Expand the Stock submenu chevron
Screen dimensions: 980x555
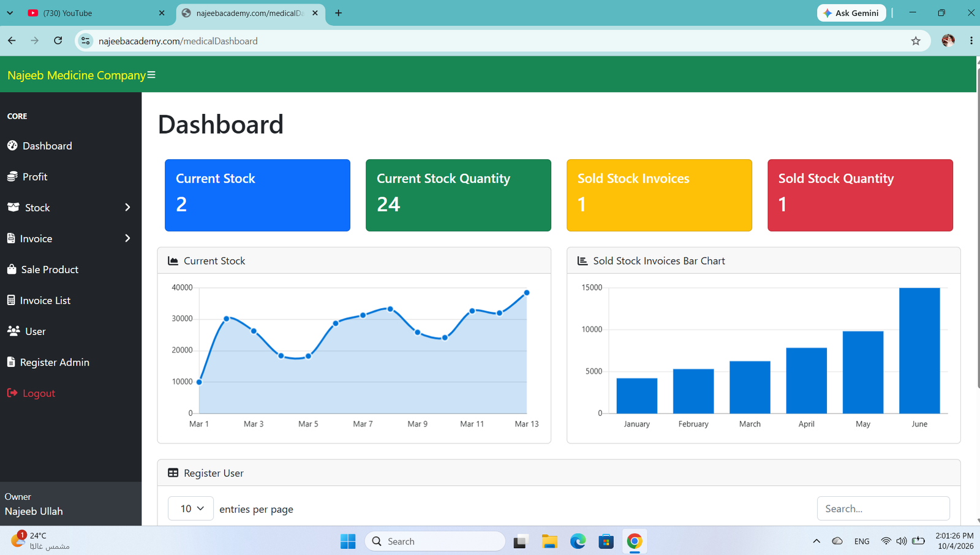127,207
